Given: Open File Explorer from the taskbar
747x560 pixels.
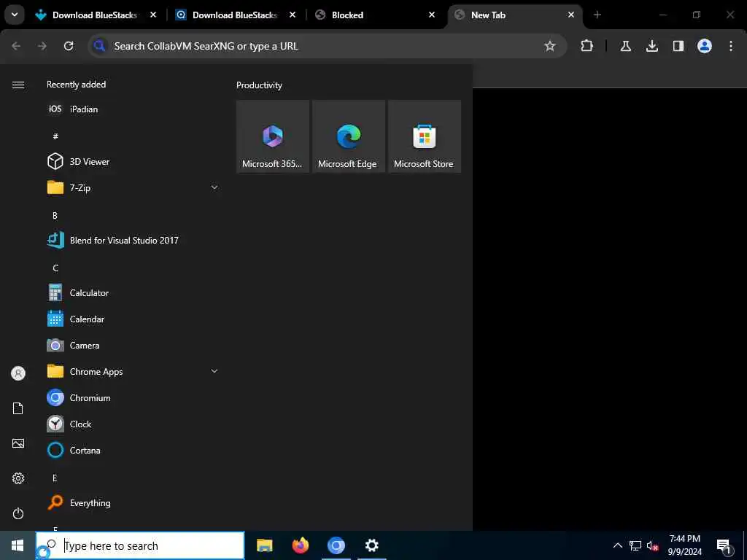Looking at the screenshot, I should coord(264,545).
